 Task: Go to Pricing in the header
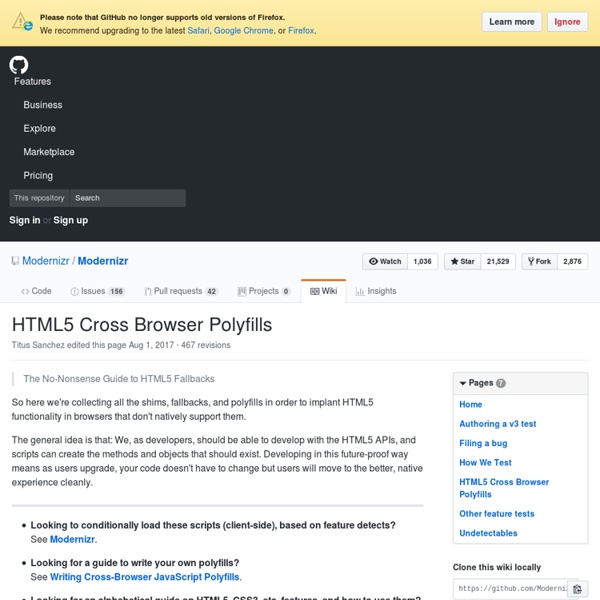pyautogui.click(x=38, y=176)
